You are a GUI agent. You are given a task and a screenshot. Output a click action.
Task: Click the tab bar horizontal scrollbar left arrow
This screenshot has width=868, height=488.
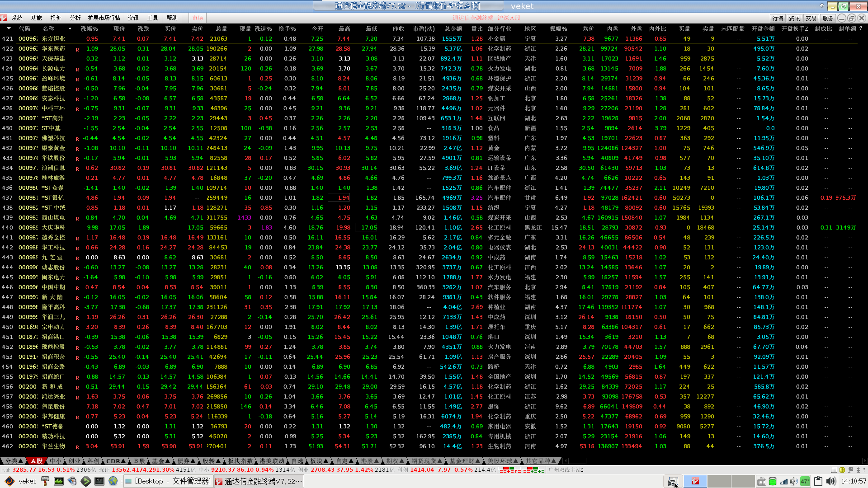565,461
